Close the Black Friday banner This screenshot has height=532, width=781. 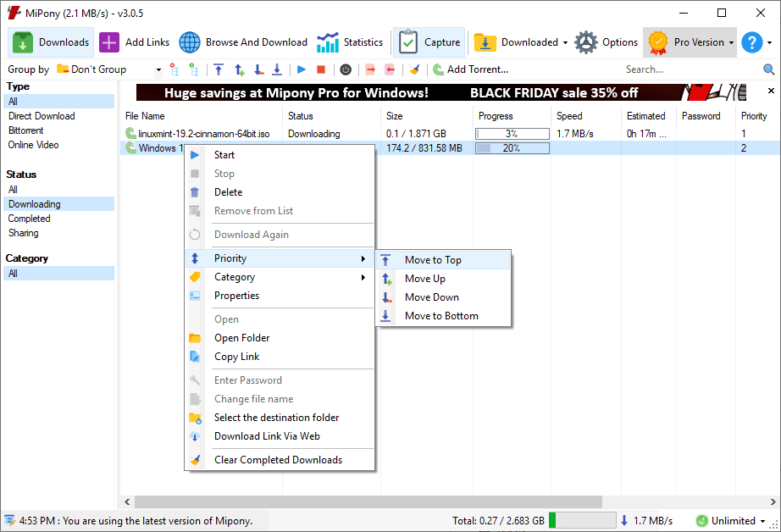tap(771, 91)
